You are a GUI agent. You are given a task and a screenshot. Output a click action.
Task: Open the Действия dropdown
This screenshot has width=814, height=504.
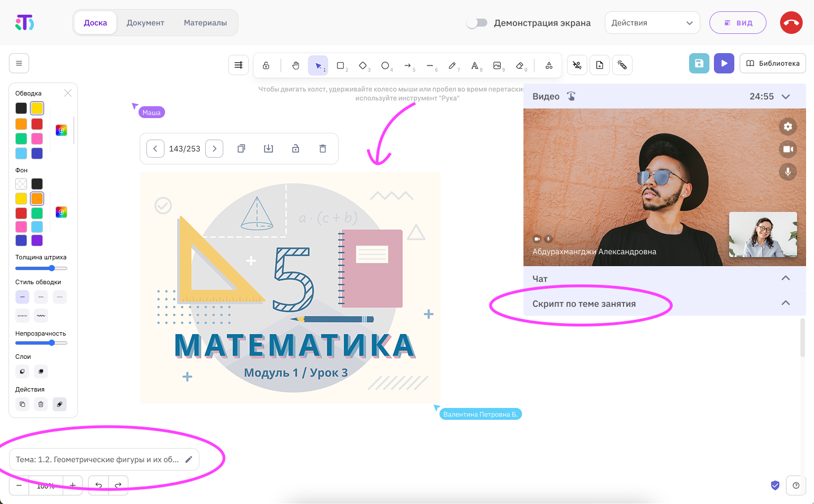point(652,23)
